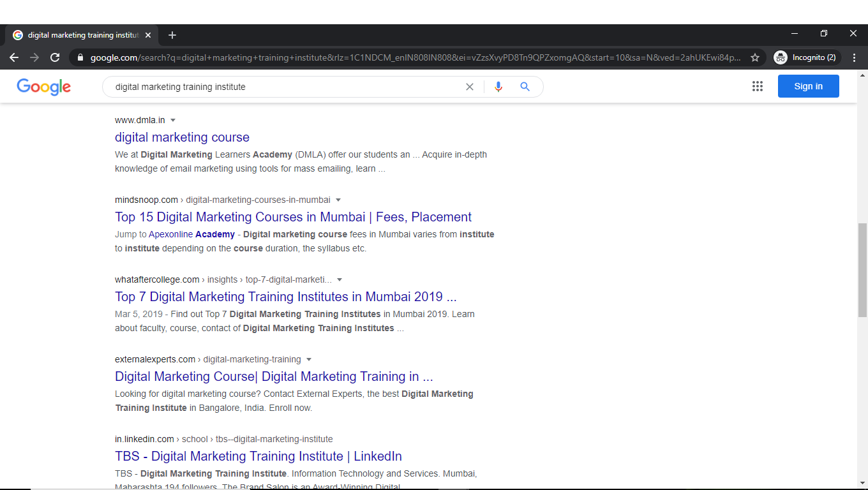Viewport: 868px width, 490px height.
Task: Bookmark this page with star icon
Action: click(x=755, y=57)
